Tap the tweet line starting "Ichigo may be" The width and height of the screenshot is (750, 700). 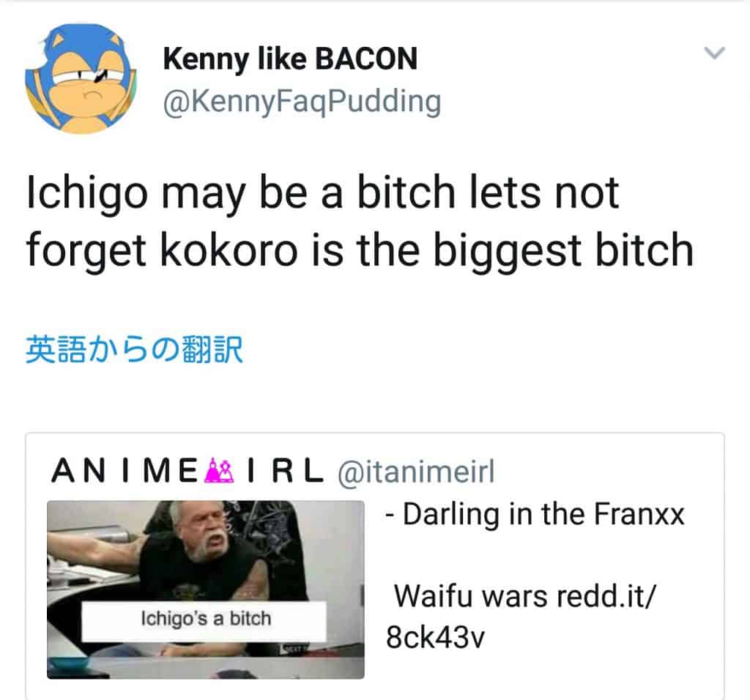pos(323,193)
